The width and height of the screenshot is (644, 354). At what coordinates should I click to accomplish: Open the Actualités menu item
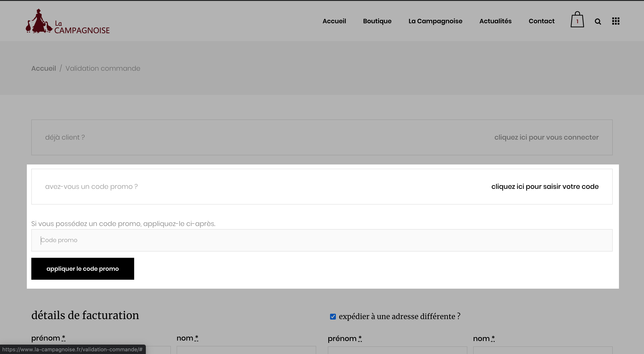pos(495,21)
